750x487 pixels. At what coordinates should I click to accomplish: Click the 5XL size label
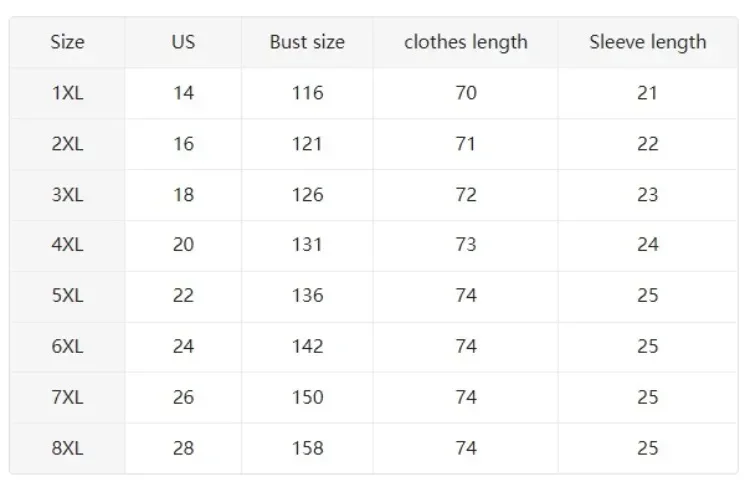coord(67,295)
